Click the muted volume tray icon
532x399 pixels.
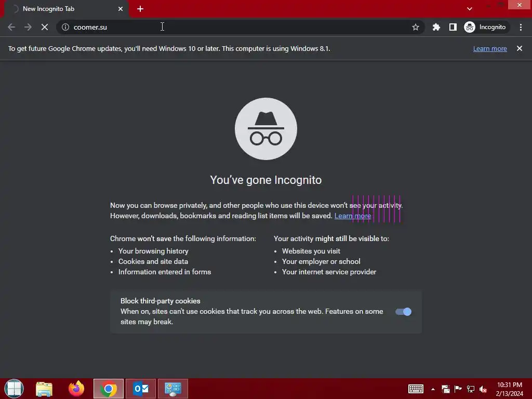click(x=483, y=389)
